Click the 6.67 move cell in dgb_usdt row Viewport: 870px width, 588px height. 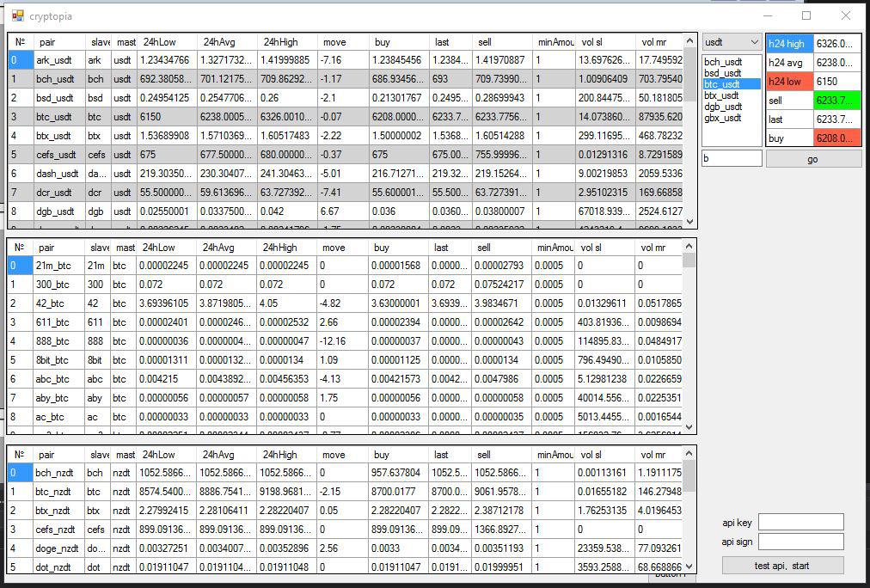point(343,211)
